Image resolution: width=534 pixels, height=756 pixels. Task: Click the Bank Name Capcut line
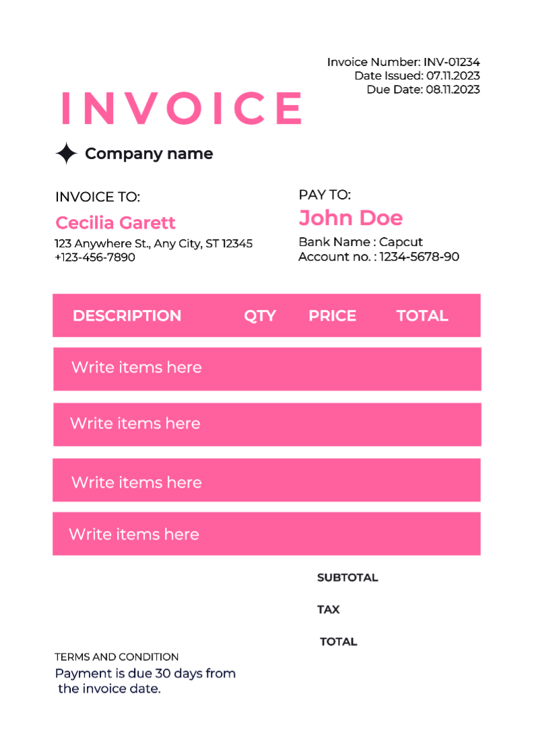tap(360, 242)
